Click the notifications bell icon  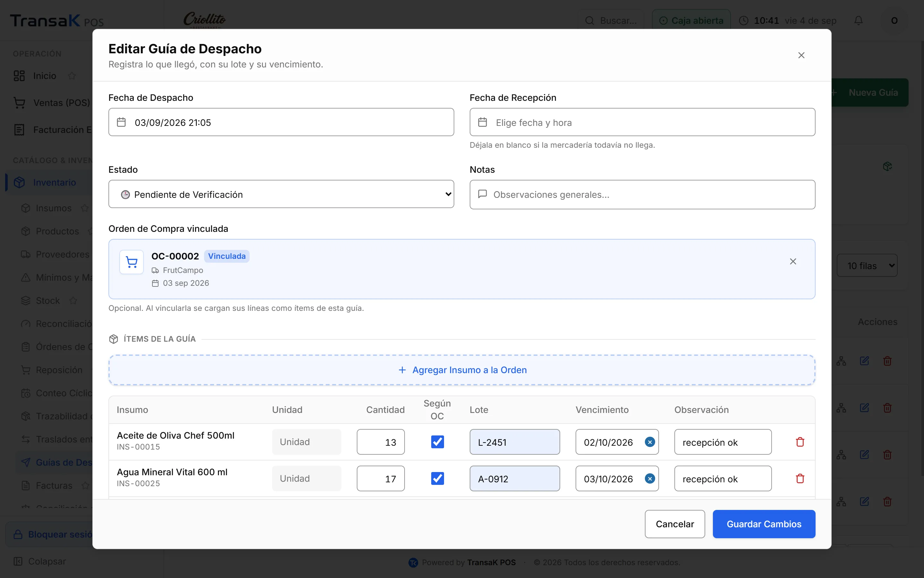pos(858,21)
